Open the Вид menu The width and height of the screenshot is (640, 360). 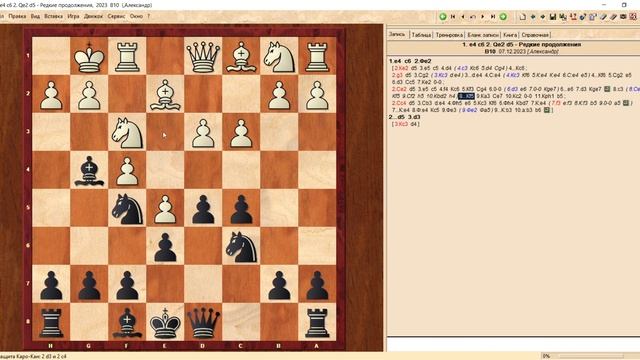36,16
